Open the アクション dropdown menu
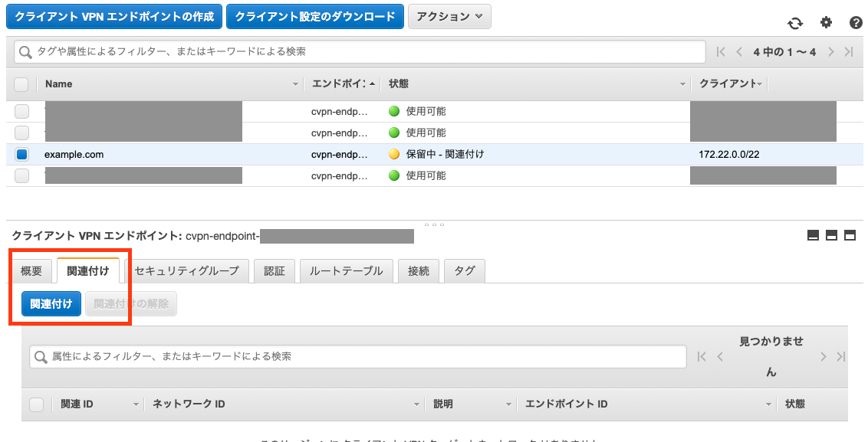Viewport: 868px width, 442px height. coord(449,16)
